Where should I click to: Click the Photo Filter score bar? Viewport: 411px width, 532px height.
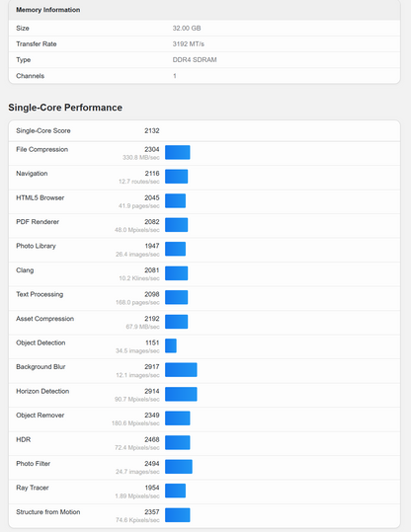(179, 467)
